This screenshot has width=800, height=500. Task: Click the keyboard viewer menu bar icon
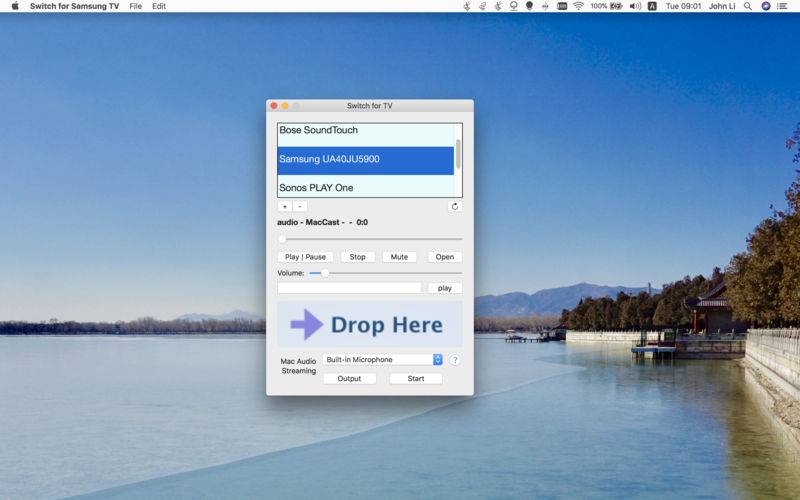(x=562, y=6)
